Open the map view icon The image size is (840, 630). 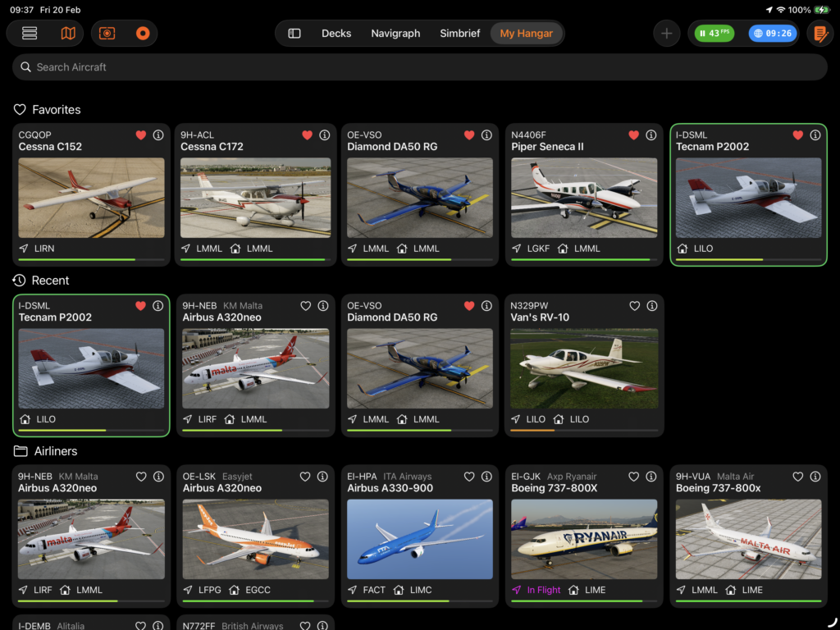(68, 34)
